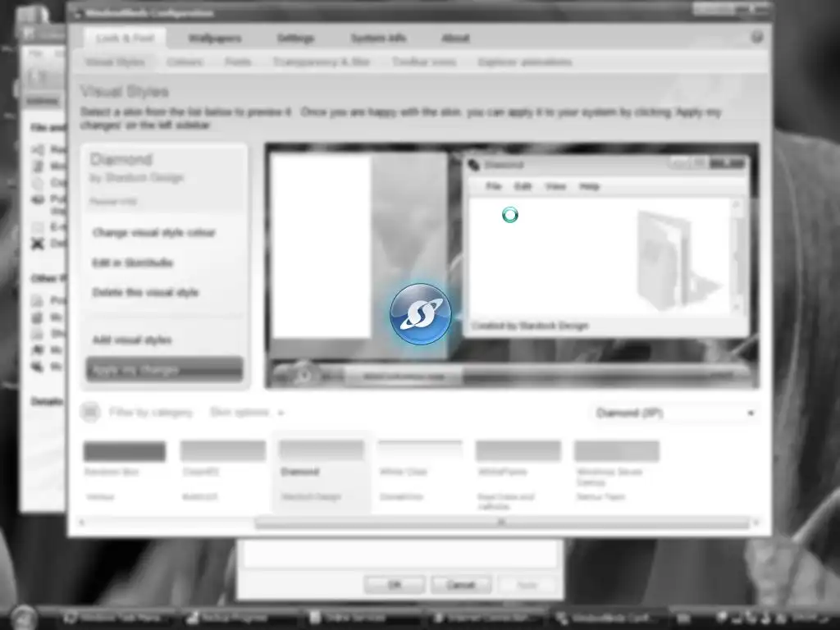Select the Diamond skin thumbnail
The image size is (840, 630).
pos(322,451)
